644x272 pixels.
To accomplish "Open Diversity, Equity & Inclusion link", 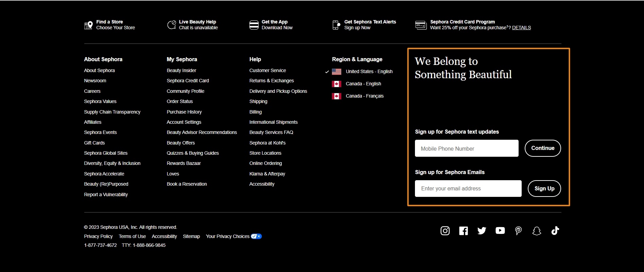I will tap(112, 163).
